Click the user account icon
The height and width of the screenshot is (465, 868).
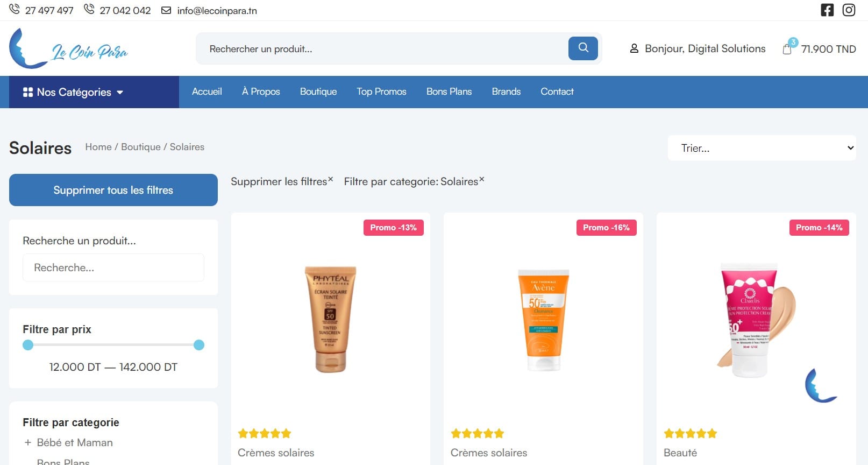(634, 48)
